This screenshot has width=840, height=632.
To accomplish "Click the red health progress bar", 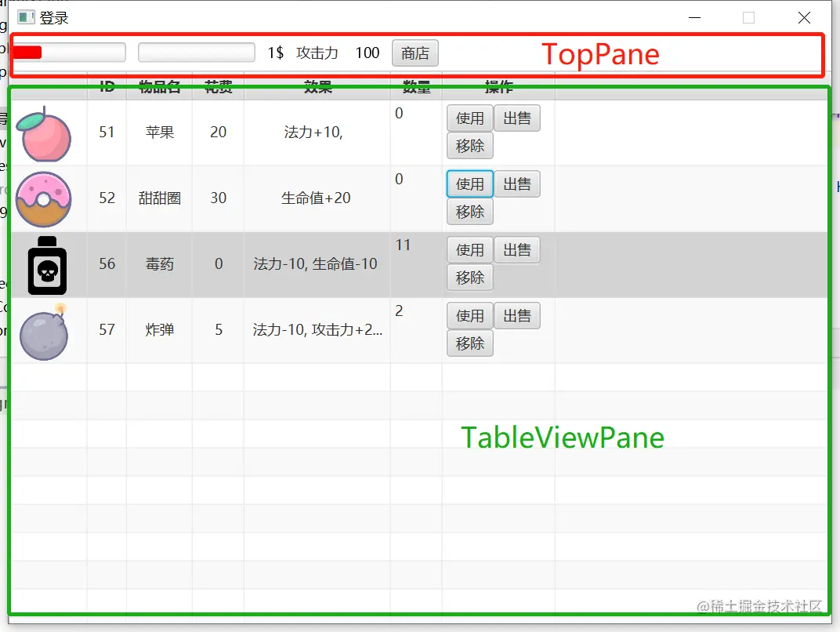I will [69, 53].
